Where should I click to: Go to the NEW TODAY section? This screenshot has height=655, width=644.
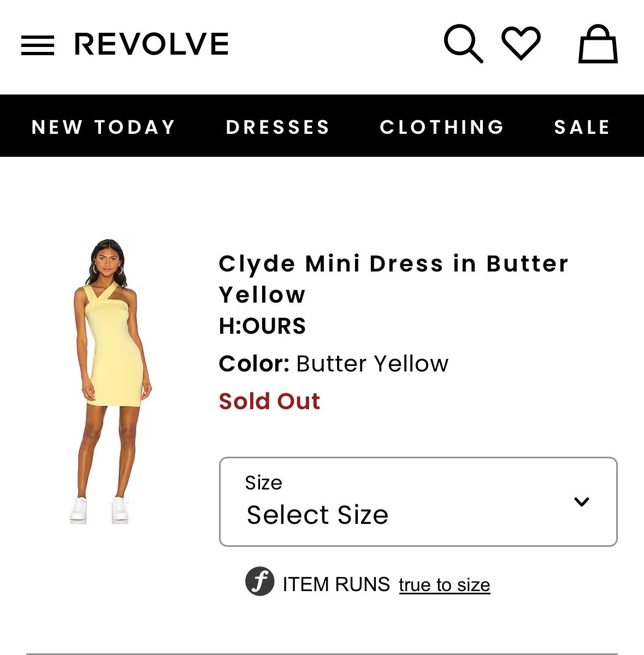[104, 127]
